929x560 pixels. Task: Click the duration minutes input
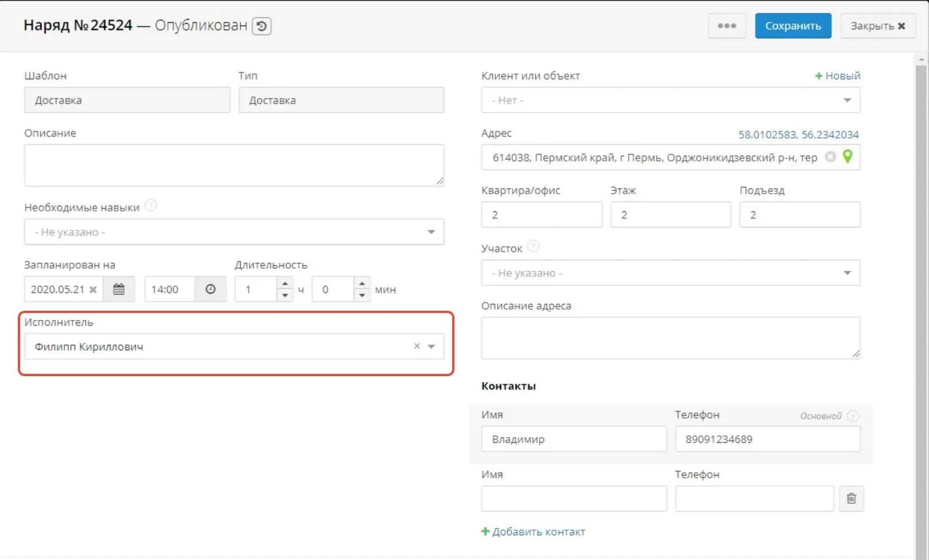[333, 289]
